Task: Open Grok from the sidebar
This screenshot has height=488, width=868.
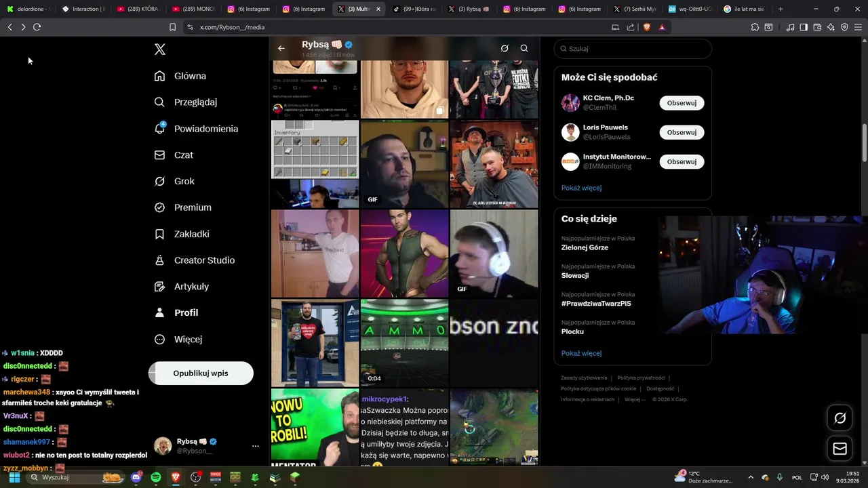Action: (175, 181)
